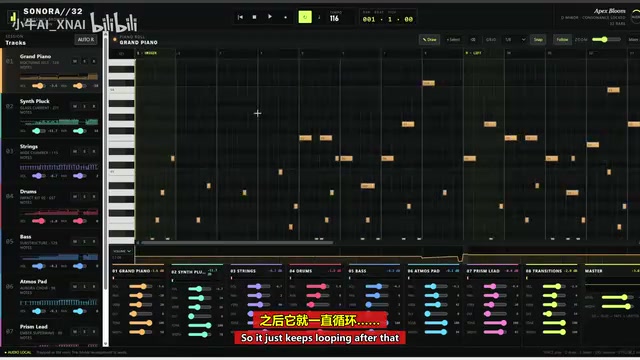Adjust the 01 Grand Piano mixer volume slider
This screenshot has height=360, width=640.
point(140,287)
